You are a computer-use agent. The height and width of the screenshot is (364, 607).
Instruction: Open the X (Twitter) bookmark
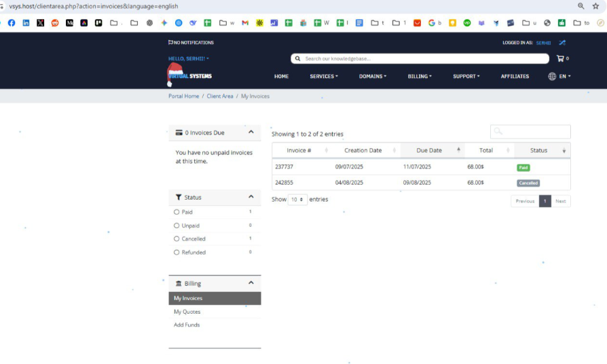click(40, 23)
